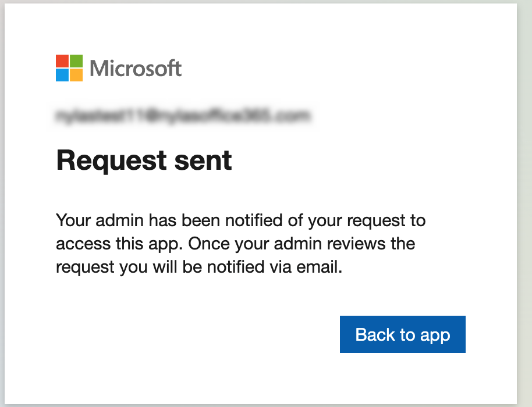Image resolution: width=532 pixels, height=407 pixels.
Task: Click the admin notification message text
Action: 240,243
